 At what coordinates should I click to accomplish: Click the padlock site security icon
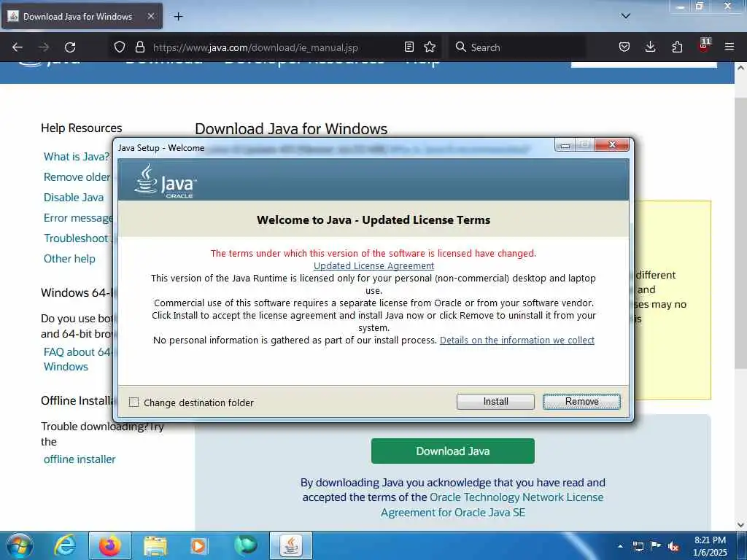[139, 47]
